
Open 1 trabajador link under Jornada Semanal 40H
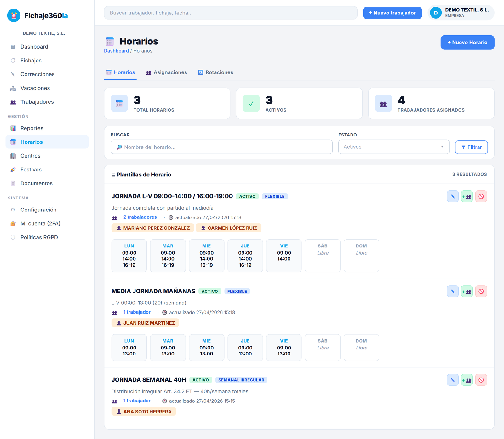pos(137,401)
